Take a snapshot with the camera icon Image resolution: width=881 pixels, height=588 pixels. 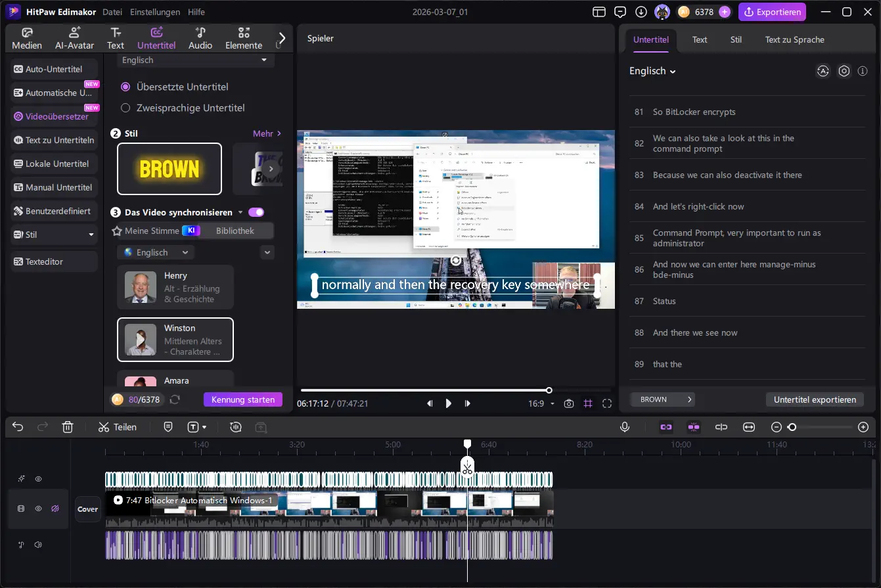point(569,403)
